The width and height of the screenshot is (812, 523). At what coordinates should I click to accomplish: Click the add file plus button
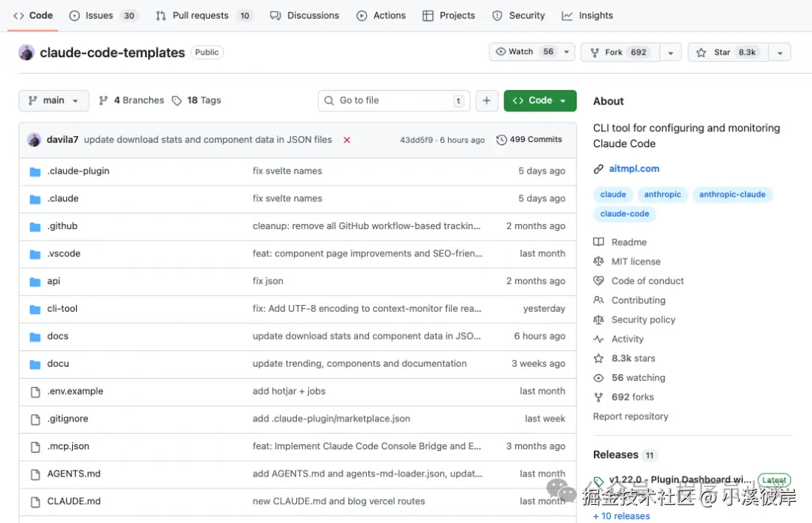pos(486,101)
